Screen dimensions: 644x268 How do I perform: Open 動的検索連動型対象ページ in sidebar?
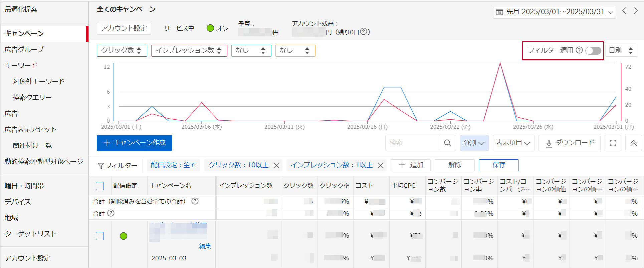[44, 161]
